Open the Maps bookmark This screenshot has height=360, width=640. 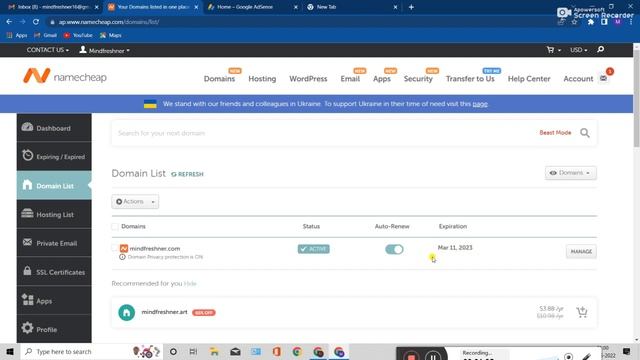point(111,36)
